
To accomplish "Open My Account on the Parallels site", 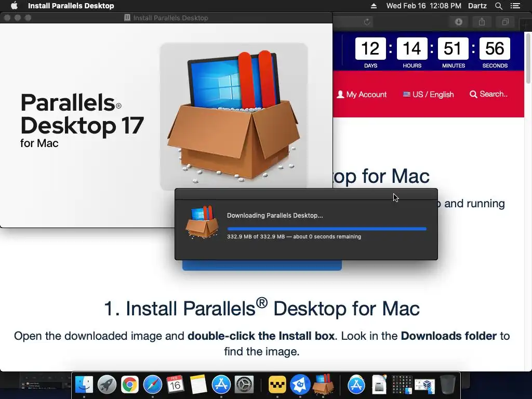I will 362,95.
